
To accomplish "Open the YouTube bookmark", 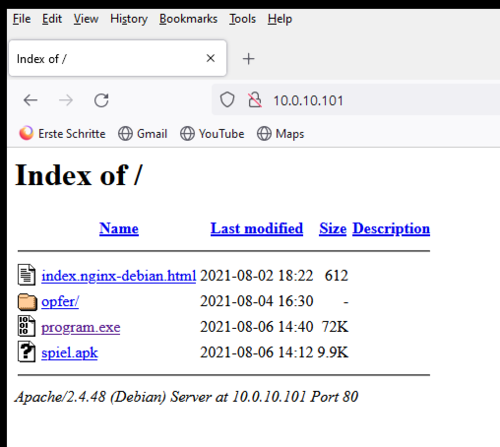I will point(212,134).
